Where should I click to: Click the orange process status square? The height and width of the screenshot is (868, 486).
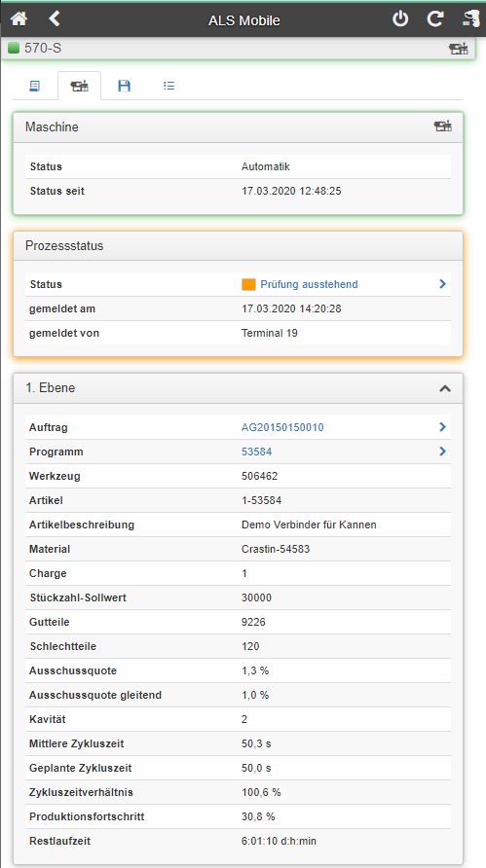coord(248,284)
